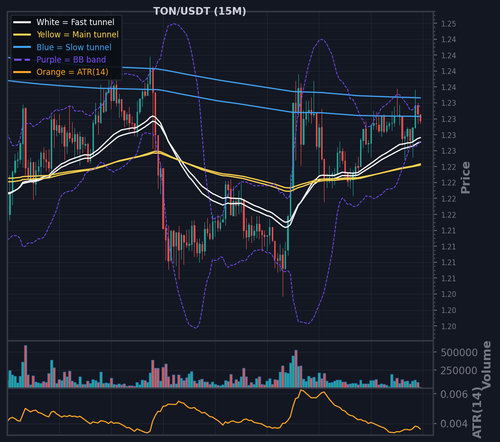Screen dimensions: 500x442
Task: Click the 500000 volume tick label
Action: pos(459,353)
